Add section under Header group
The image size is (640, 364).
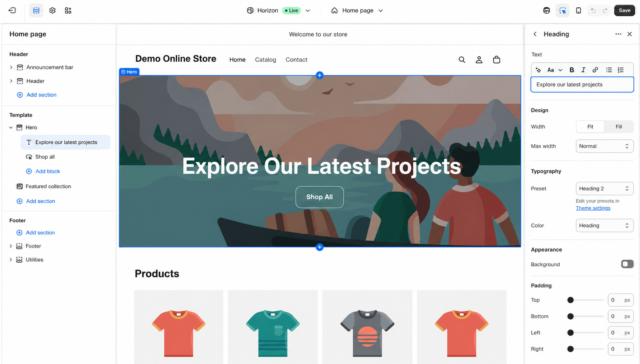click(x=37, y=95)
